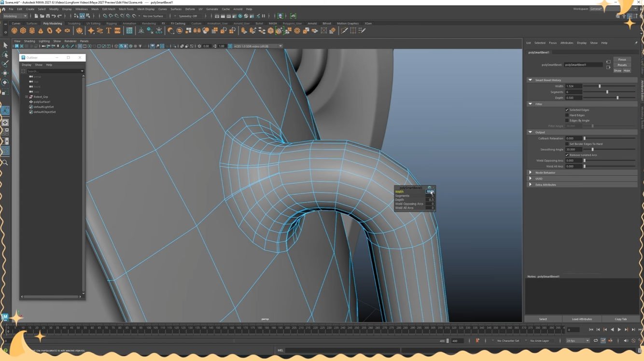Click the Search magnifier in Tool Box
The height and width of the screenshot is (361, 644).
[x=5, y=163]
